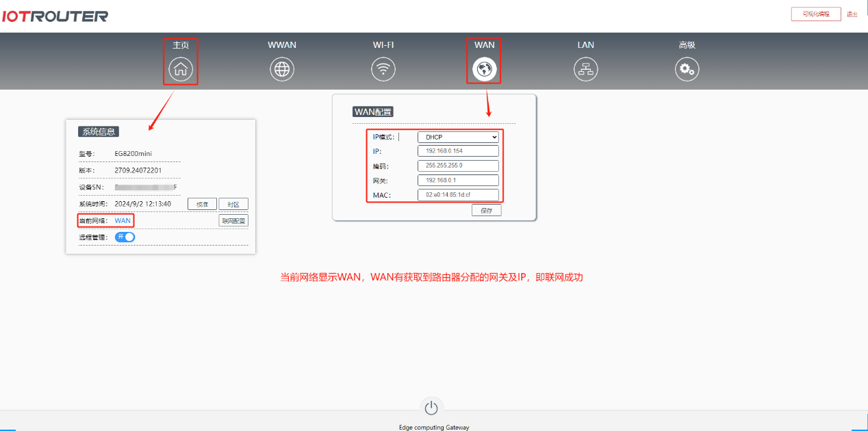This screenshot has height=431, width=868.
Task: Open the 高级 advanced gear icon
Action: tap(687, 68)
